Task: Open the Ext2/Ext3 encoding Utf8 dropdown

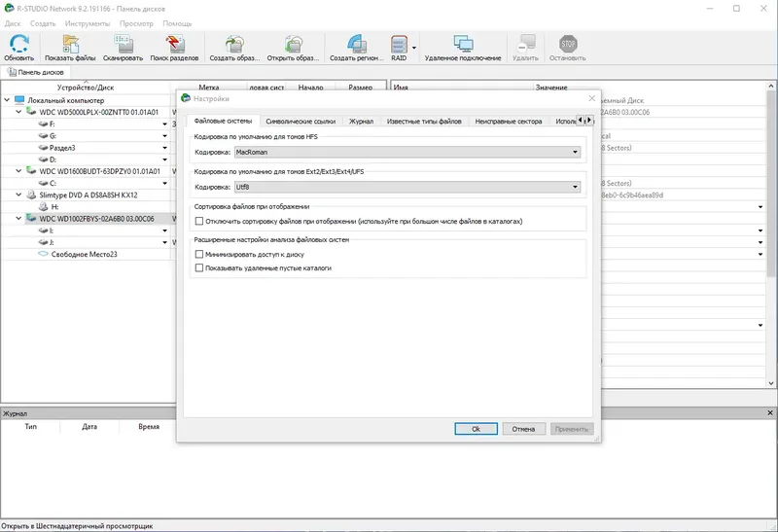Action: click(x=407, y=187)
